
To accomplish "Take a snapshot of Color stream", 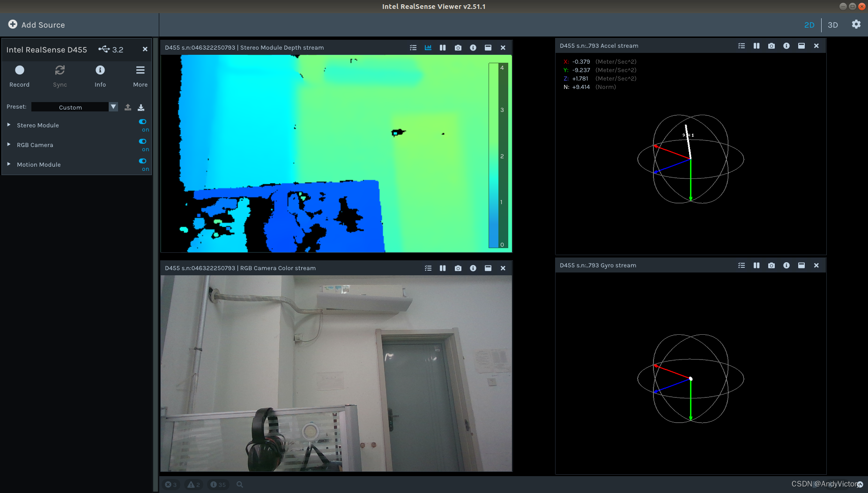I will coord(458,268).
